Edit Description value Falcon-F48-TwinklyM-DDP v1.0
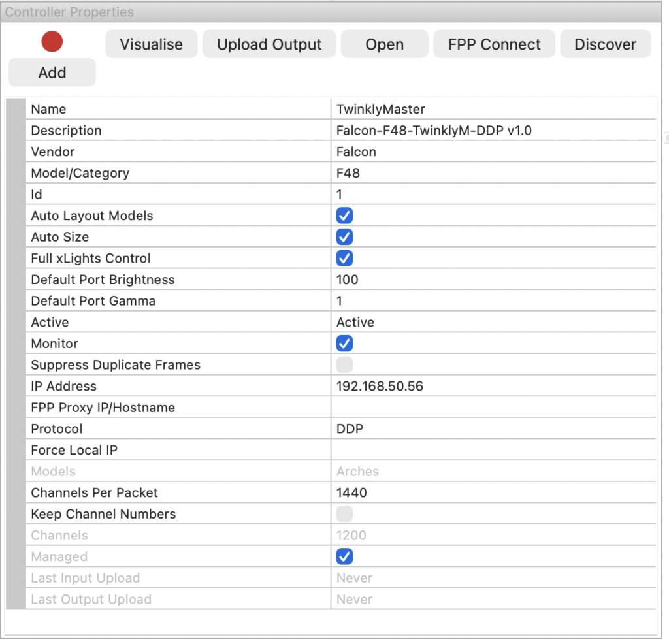This screenshot has width=669, height=644. tap(494, 130)
